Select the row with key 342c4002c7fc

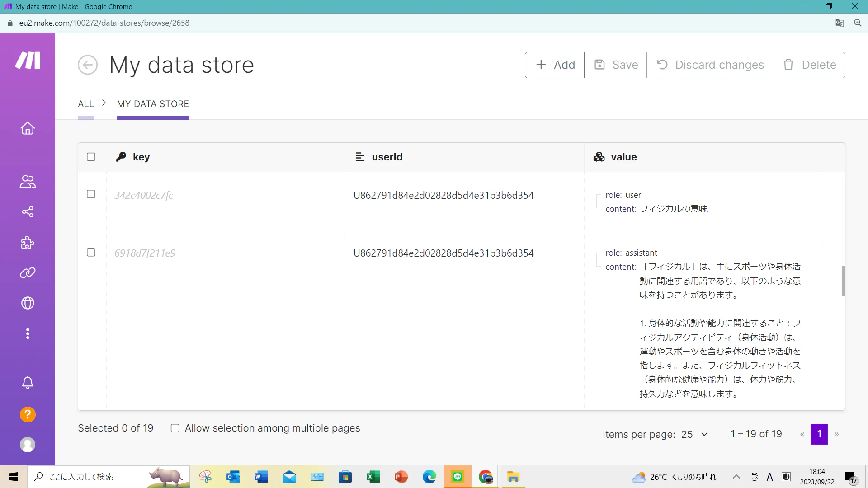pyautogui.click(x=91, y=194)
